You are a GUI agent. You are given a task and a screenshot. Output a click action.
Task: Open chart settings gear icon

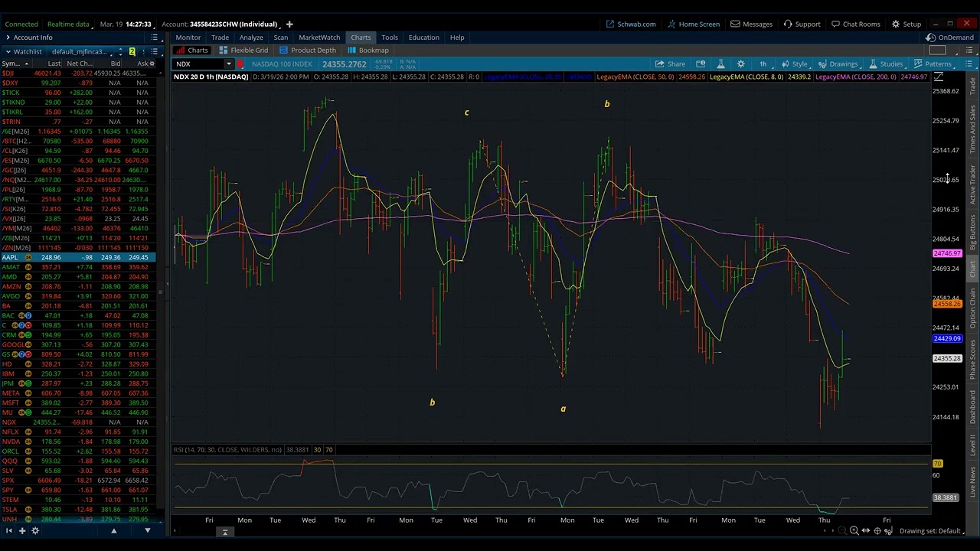(740, 64)
